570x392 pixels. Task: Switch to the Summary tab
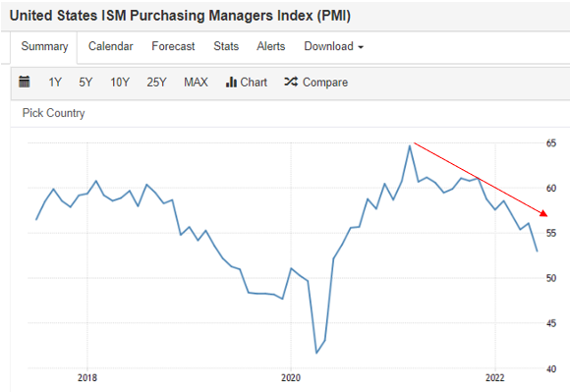click(44, 46)
